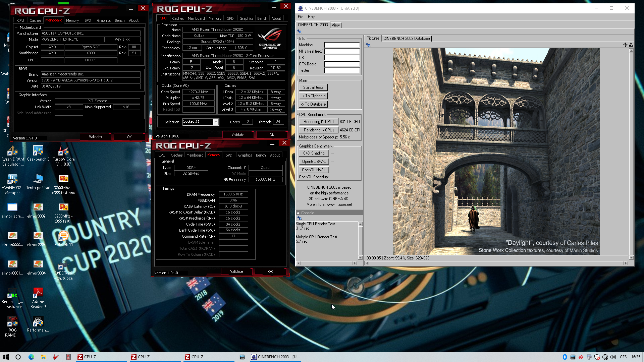
Task: Click into MHz (real freq.) field
Action: 342,51
